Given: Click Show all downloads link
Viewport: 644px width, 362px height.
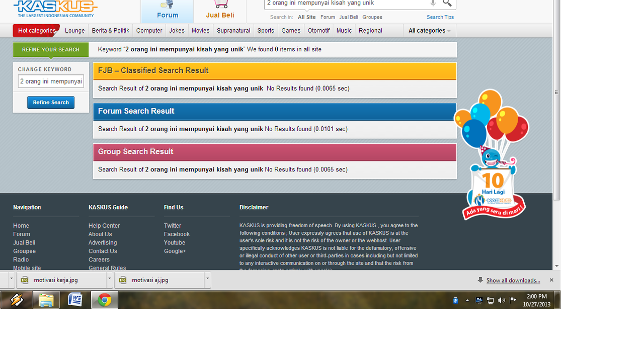Looking at the screenshot, I should 513,281.
